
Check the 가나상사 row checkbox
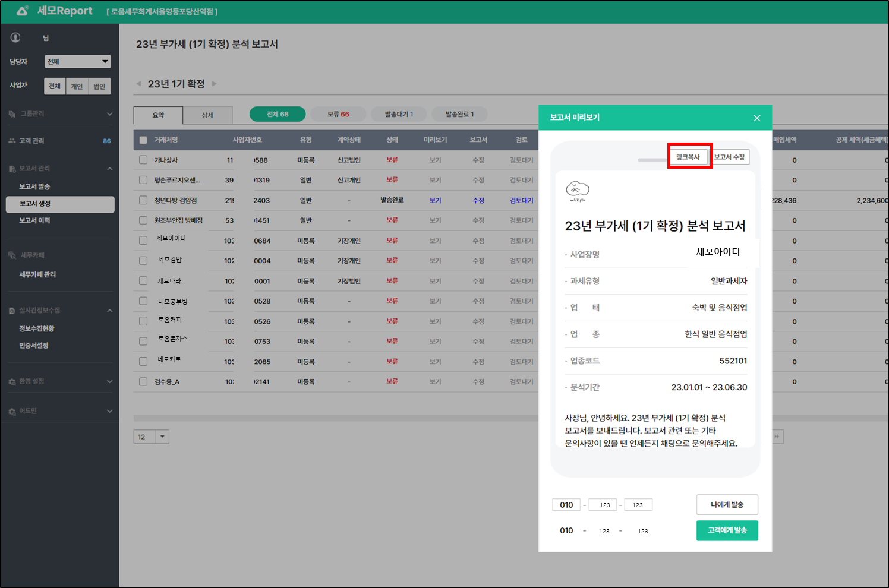coord(143,160)
